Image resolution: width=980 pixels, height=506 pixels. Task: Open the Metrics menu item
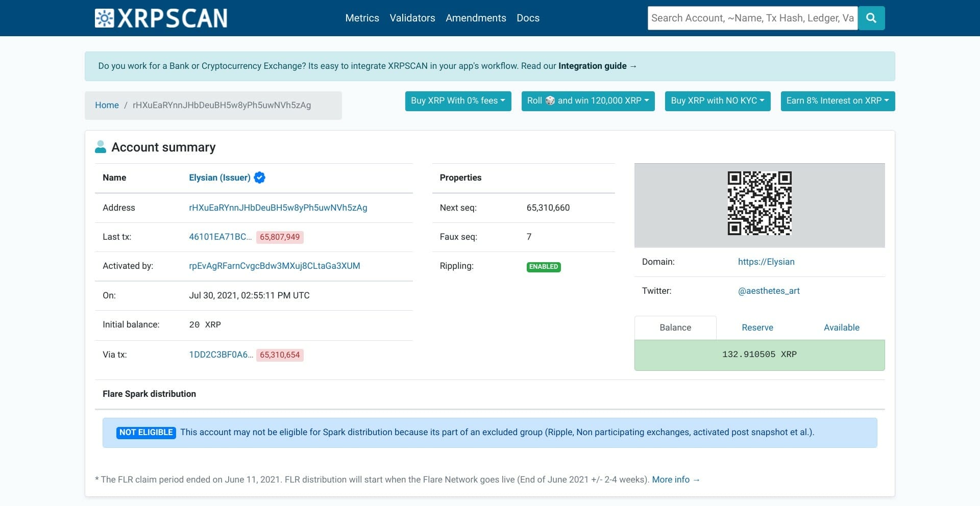(362, 18)
